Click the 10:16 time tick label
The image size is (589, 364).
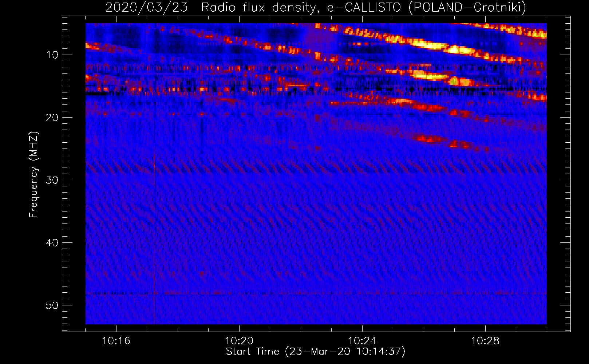tap(116, 341)
